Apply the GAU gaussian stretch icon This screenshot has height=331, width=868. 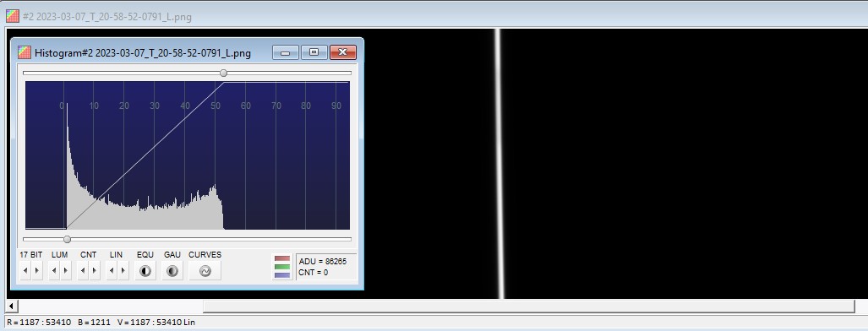[172, 271]
